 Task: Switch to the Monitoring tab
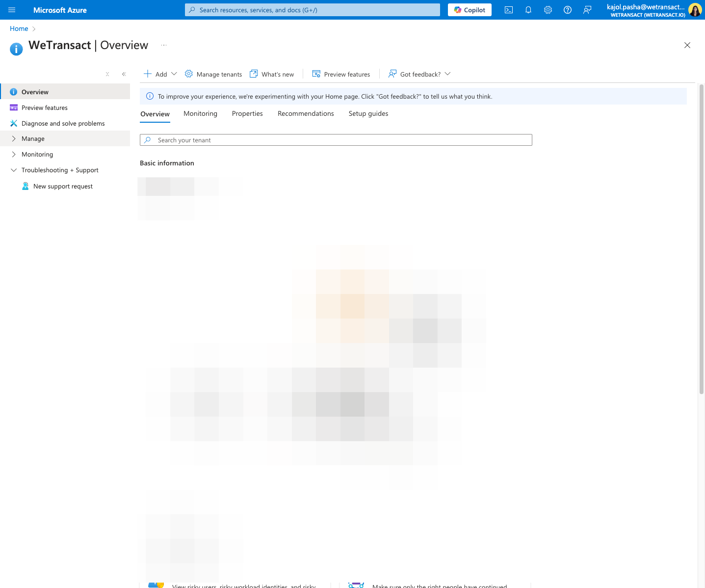pyautogui.click(x=200, y=113)
